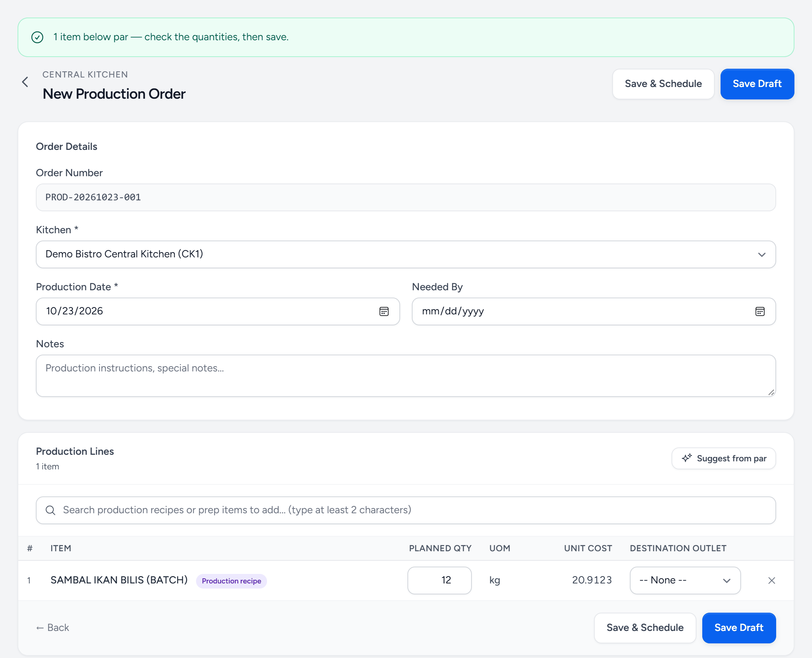812x658 pixels.
Task: Click the Back link at the bottom
Action: 52,628
